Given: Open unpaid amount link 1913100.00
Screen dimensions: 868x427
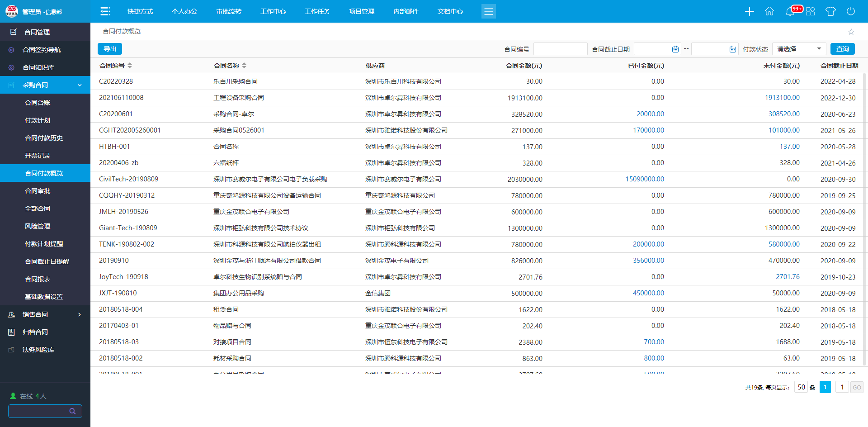Looking at the screenshot, I should pyautogui.click(x=782, y=98).
